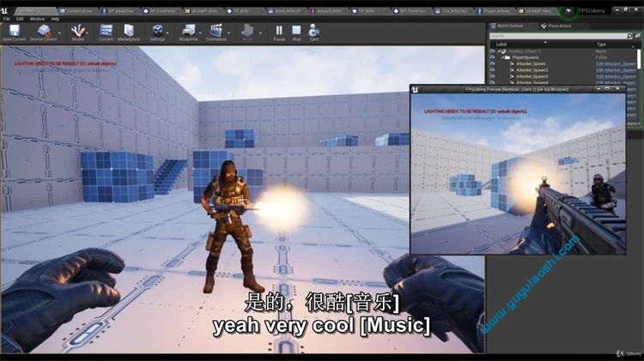
Task: Click Edit Attacker_Spawn link in first spawn row
Action: pyautogui.click(x=616, y=64)
